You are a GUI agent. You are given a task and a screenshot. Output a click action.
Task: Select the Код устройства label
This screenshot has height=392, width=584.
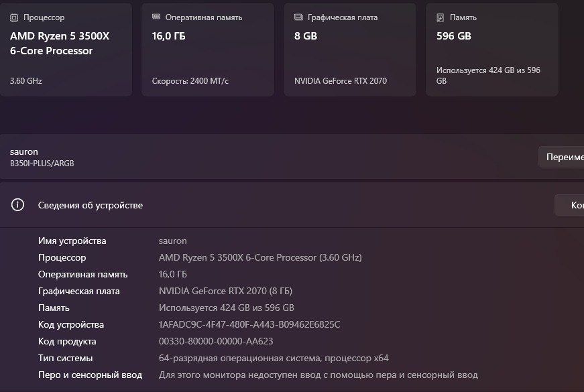pos(71,324)
